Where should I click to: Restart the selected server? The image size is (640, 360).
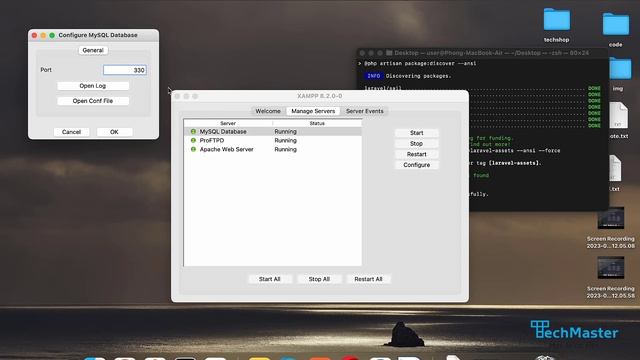coord(416,154)
